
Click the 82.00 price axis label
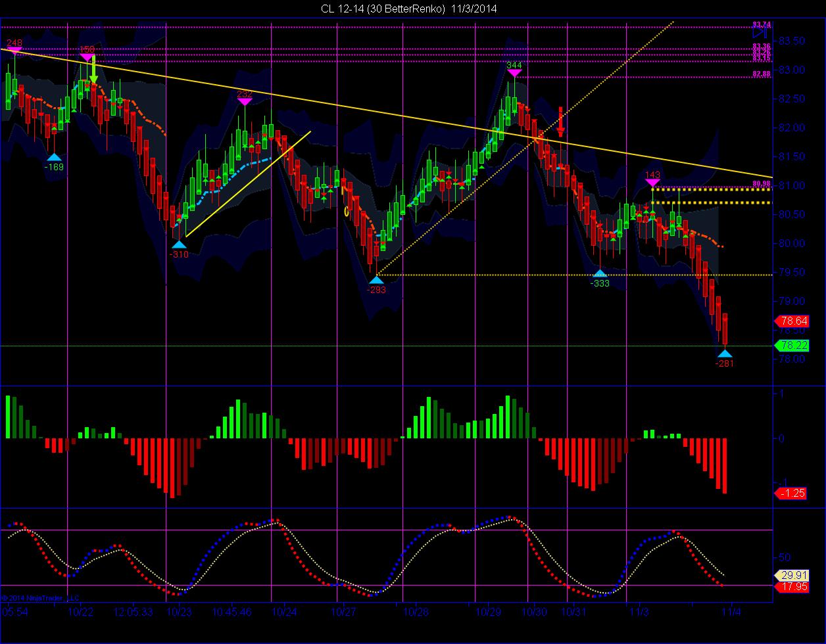tap(792, 127)
